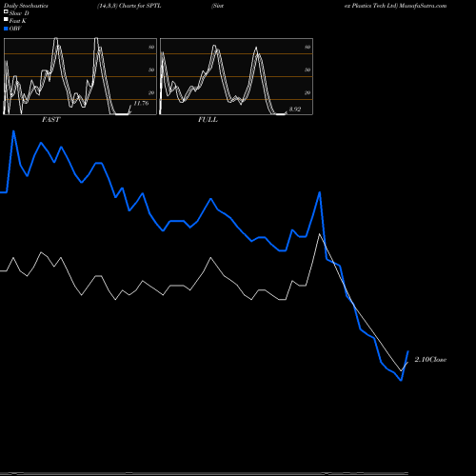Screen dimensions: 476x476
Task: Click the FULL label under right chart
Action: (x=208, y=120)
